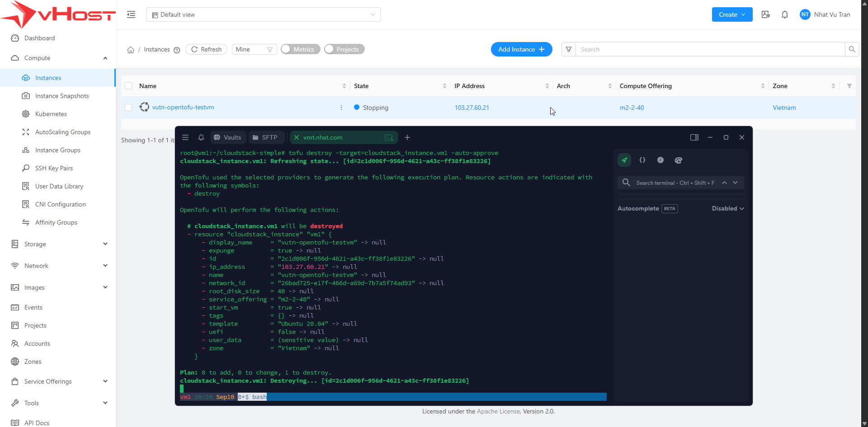
Task: Switch to the SFTP tab
Action: (x=265, y=137)
